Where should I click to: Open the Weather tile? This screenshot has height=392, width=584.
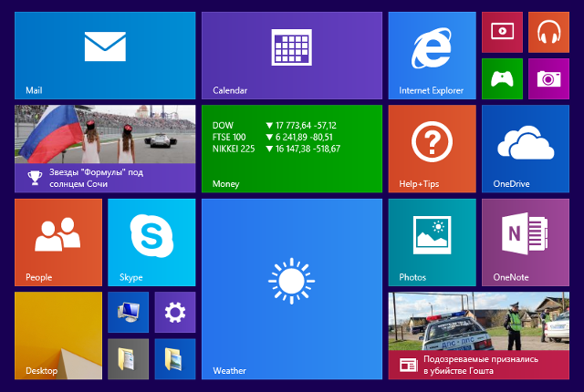click(x=292, y=289)
